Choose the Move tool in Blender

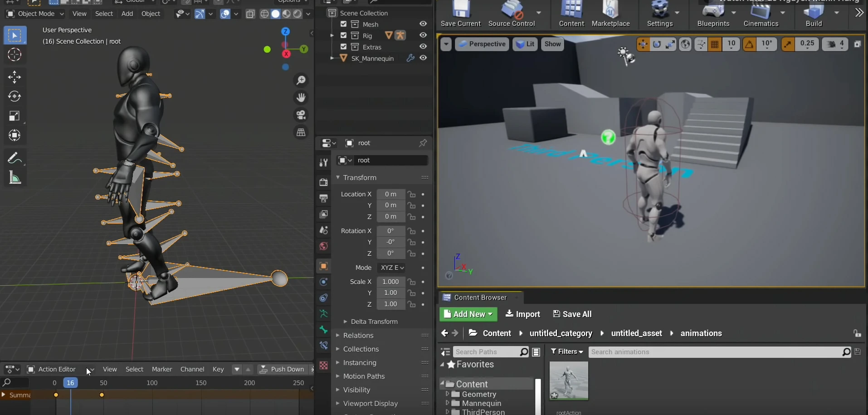[15, 77]
